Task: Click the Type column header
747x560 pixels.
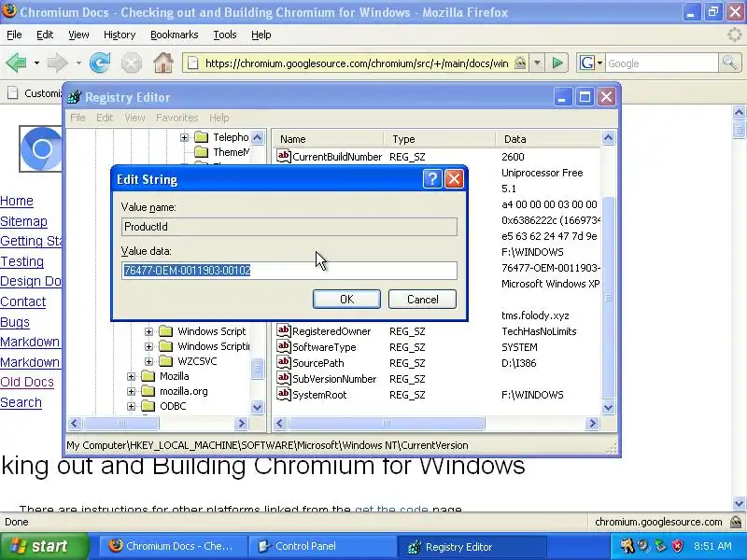Action: [x=440, y=139]
